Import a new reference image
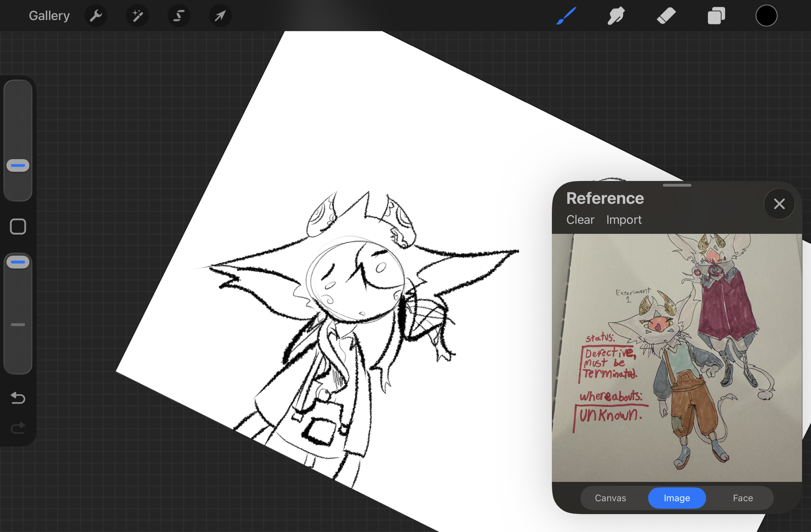The image size is (811, 532). pos(624,220)
